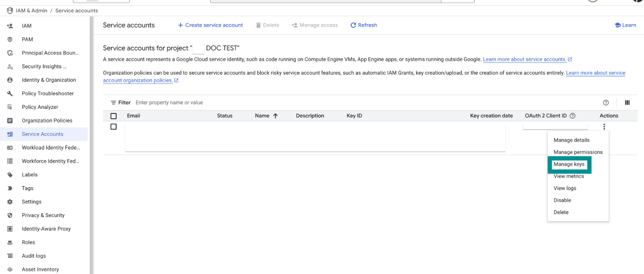Open Learn more about service accounts link
Screen dimensions: 644x274
coord(525,59)
